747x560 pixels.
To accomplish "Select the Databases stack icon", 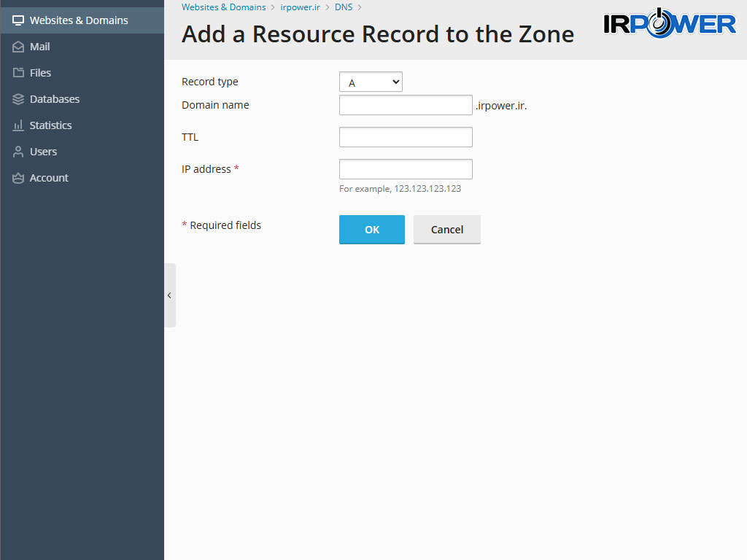I will pyautogui.click(x=18, y=99).
